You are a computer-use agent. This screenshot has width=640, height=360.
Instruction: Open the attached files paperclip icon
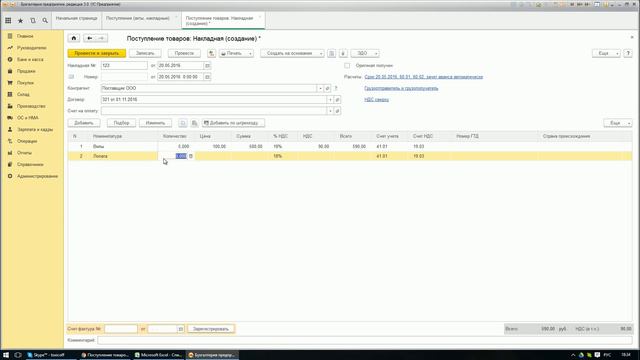pos(343,53)
